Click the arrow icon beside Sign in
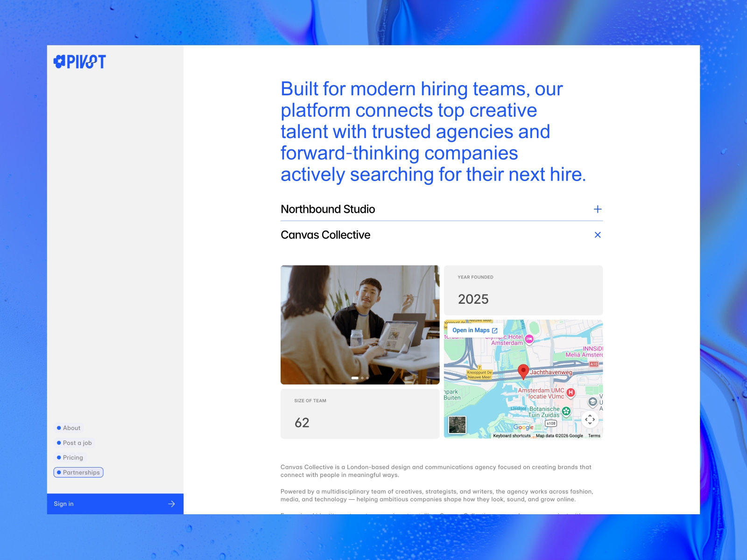The height and width of the screenshot is (560, 747). pyautogui.click(x=171, y=504)
